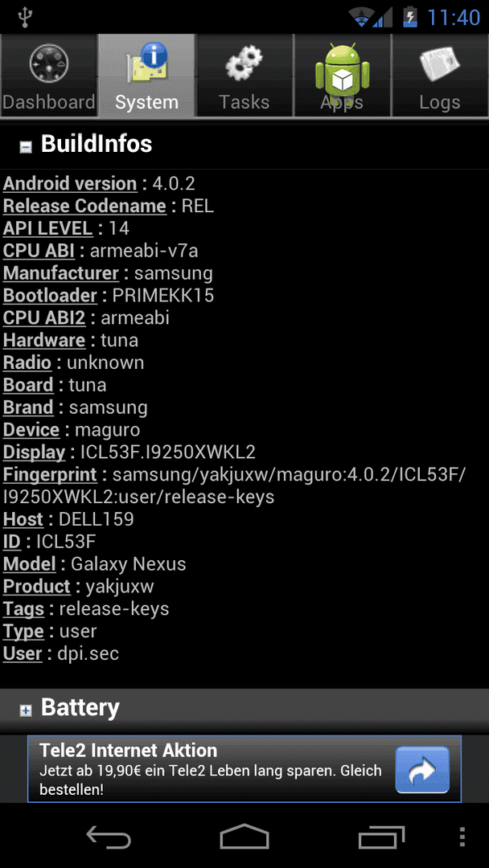Tap the status bar clock showing 11:40
489x868 pixels.
454,18
